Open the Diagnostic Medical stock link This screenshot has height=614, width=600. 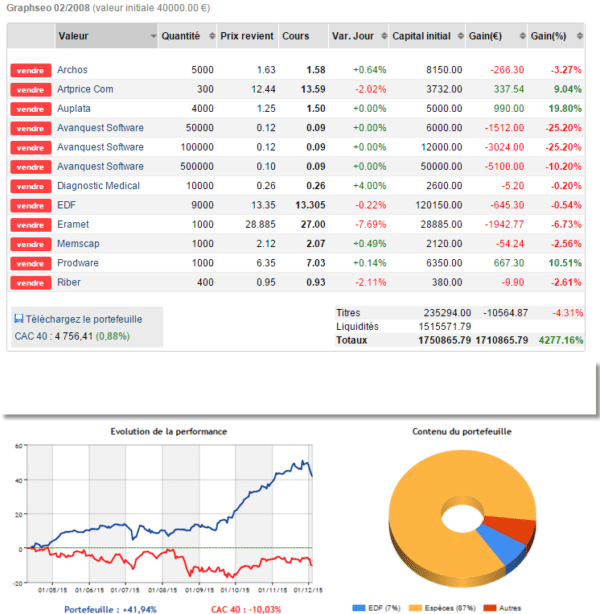100,186
